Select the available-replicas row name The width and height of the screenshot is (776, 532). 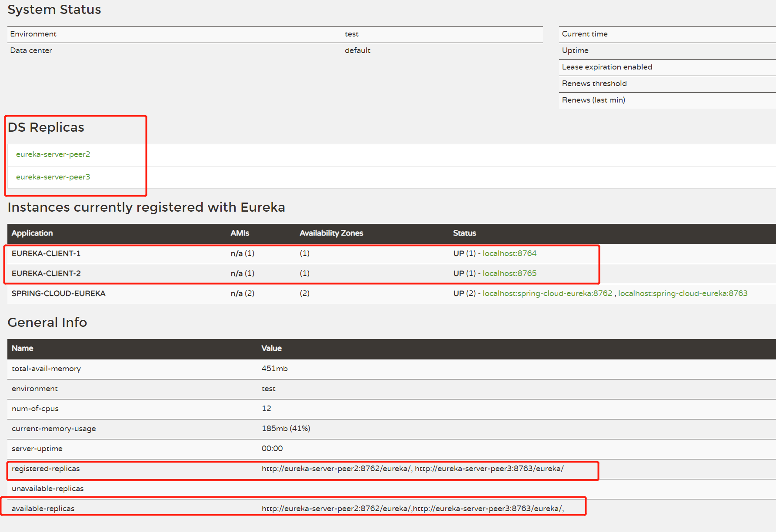(43, 509)
